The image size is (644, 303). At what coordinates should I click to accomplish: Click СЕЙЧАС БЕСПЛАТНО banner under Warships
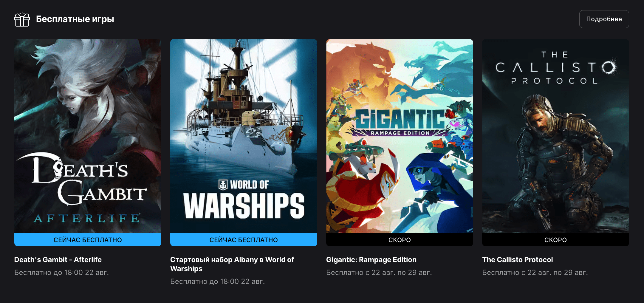[244, 240]
